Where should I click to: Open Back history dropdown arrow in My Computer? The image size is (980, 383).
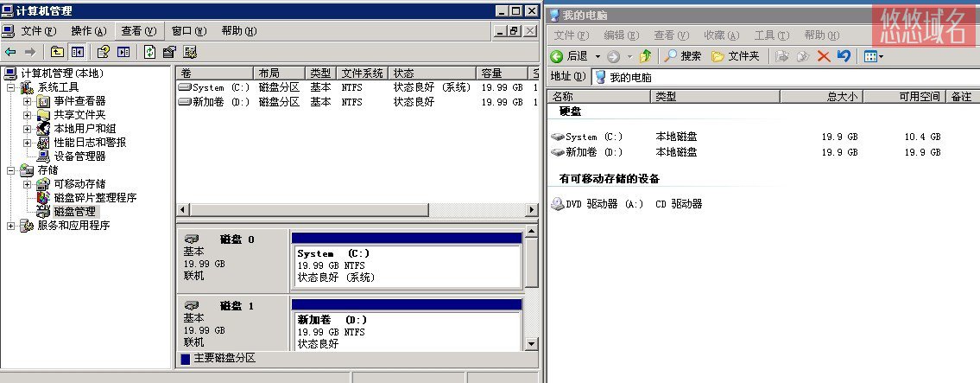(597, 56)
